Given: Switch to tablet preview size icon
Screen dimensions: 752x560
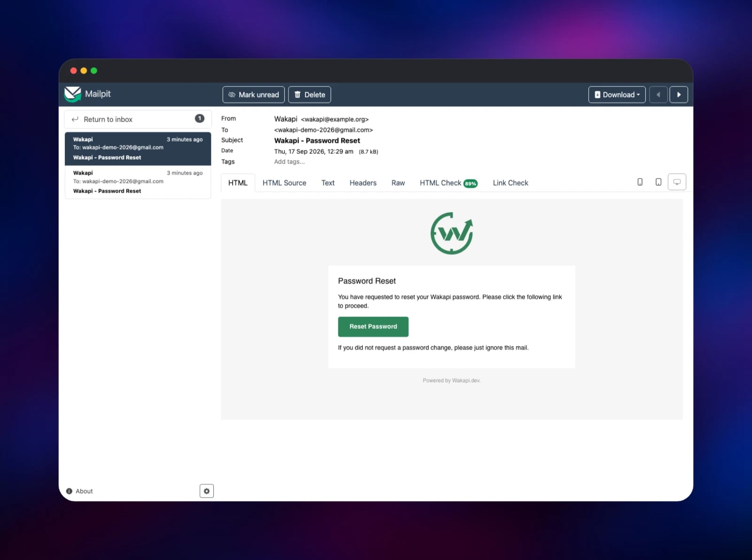Looking at the screenshot, I should 658,182.
